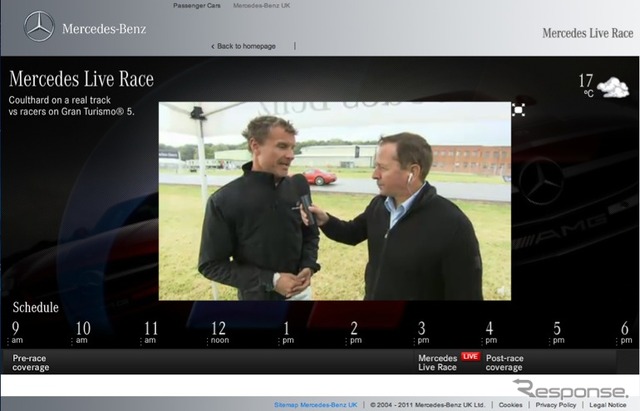This screenshot has height=411, width=640.
Task: Click the 9 am timeline marker
Action: click(x=16, y=333)
